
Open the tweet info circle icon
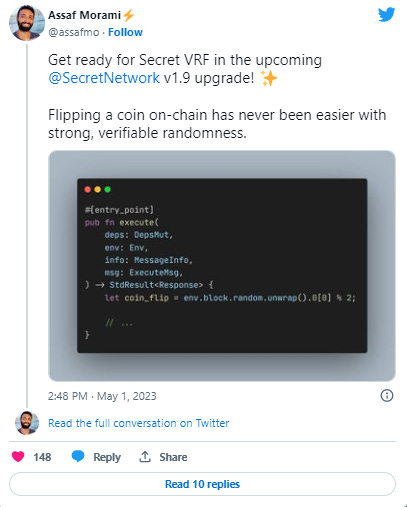387,396
